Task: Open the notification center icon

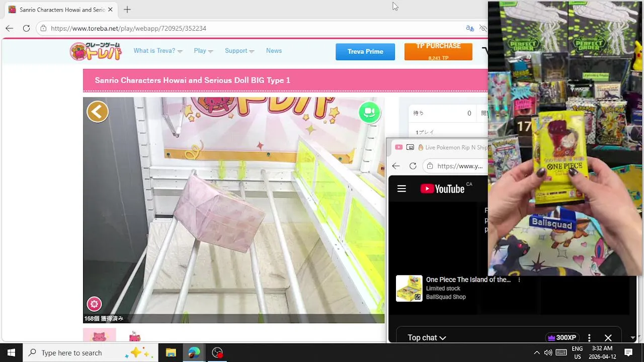Action: (628, 352)
